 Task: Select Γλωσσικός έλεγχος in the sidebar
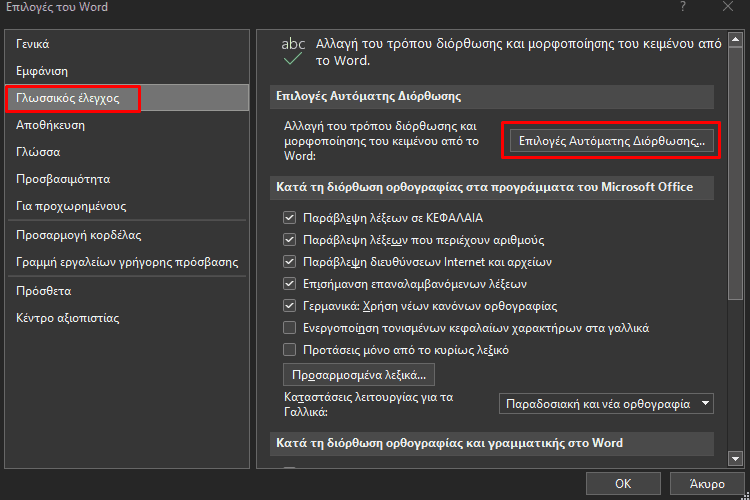[128, 98]
